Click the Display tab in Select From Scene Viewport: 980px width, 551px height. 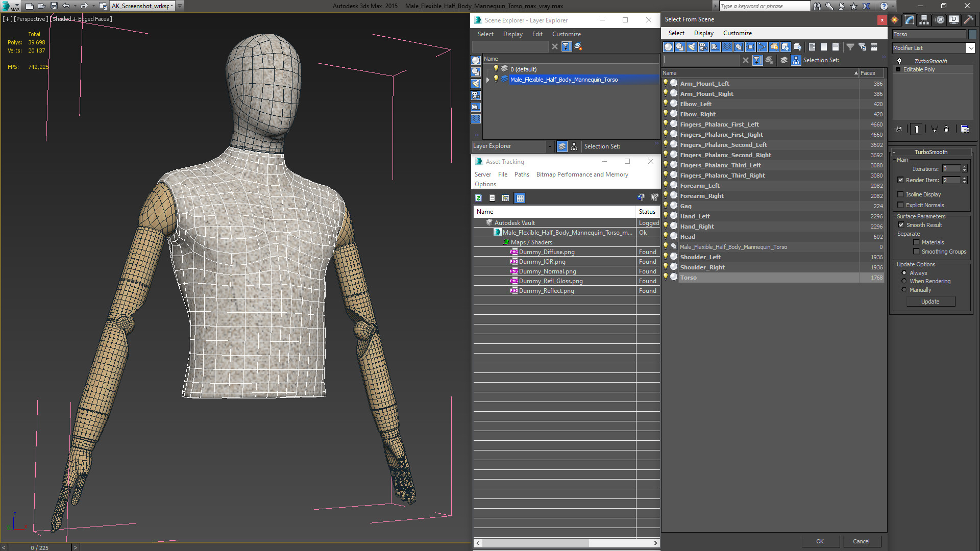(704, 33)
